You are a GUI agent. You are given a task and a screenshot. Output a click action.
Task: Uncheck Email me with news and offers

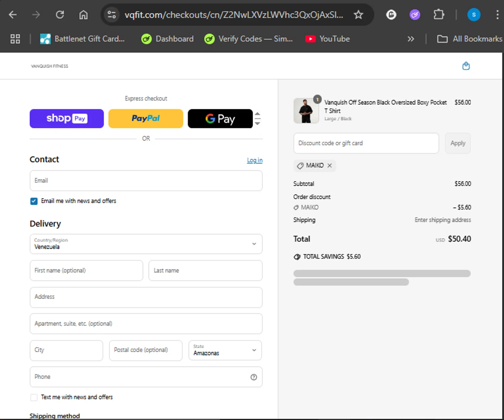pyautogui.click(x=34, y=201)
